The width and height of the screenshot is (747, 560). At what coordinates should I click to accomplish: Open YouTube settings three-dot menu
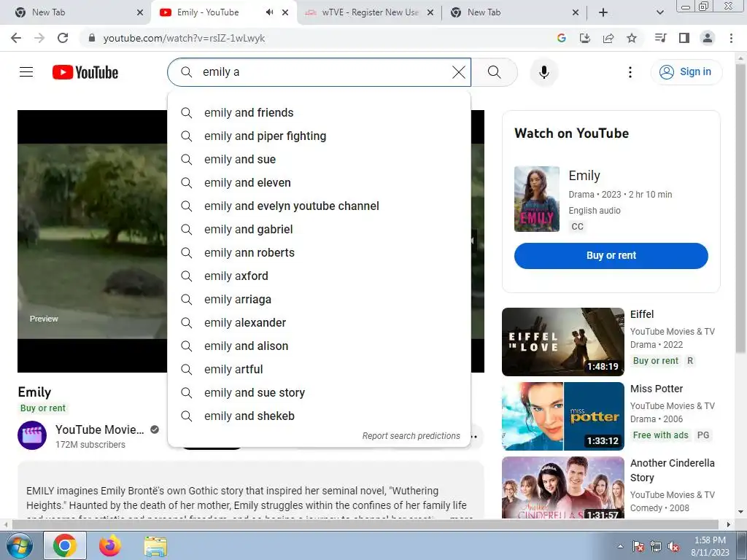tap(630, 72)
